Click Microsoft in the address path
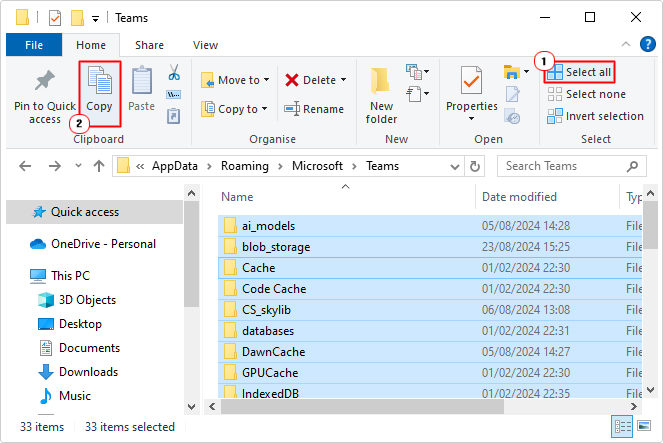 coord(318,166)
